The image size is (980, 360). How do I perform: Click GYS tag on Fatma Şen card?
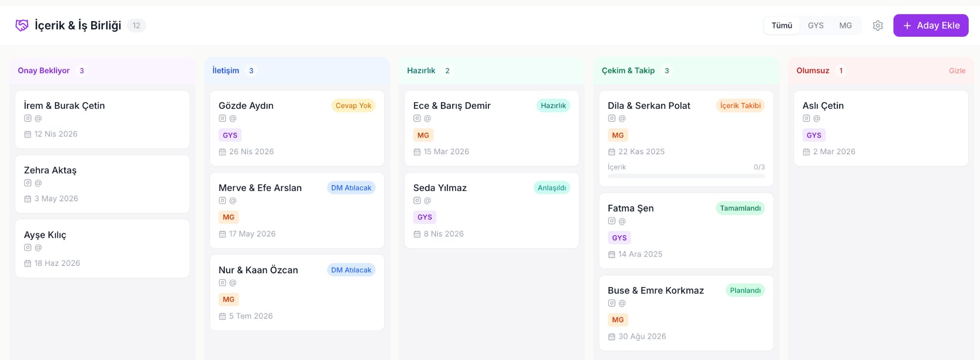[x=619, y=238]
